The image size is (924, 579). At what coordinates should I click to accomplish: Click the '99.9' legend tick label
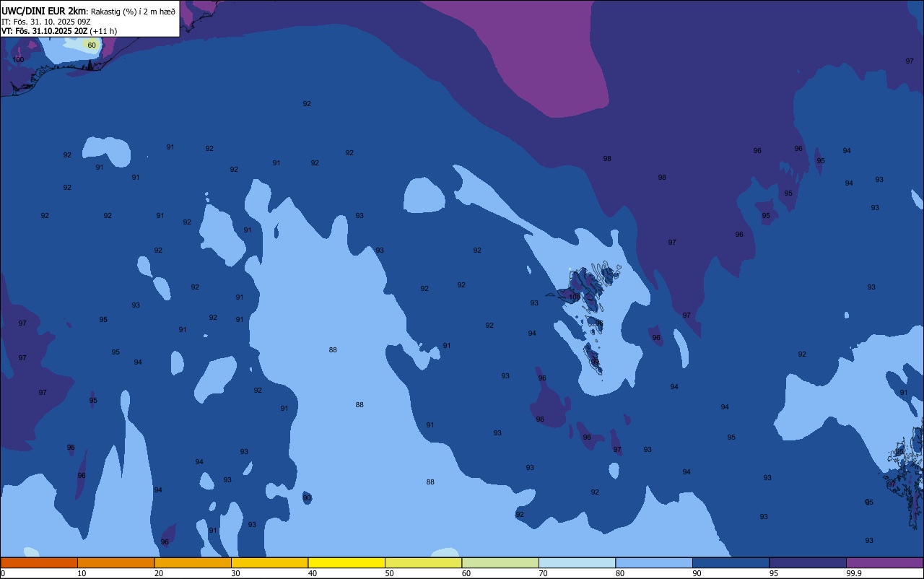[855, 573]
